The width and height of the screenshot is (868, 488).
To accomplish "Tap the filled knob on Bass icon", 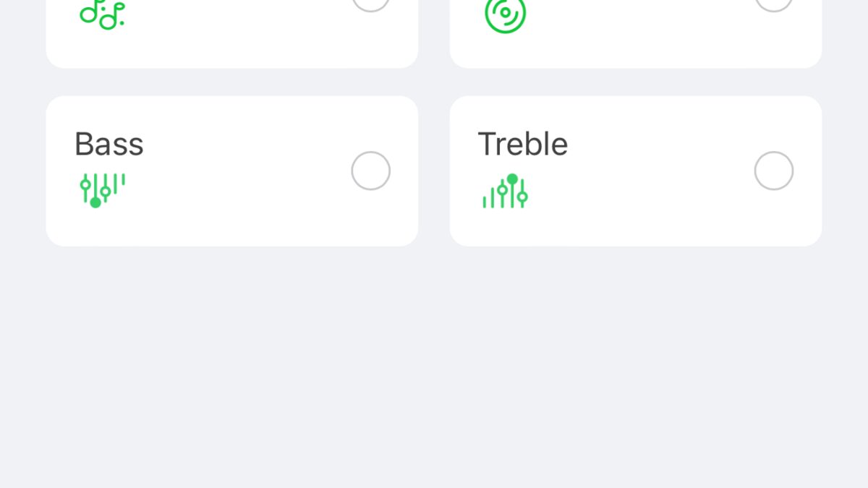I will pyautogui.click(x=95, y=202).
